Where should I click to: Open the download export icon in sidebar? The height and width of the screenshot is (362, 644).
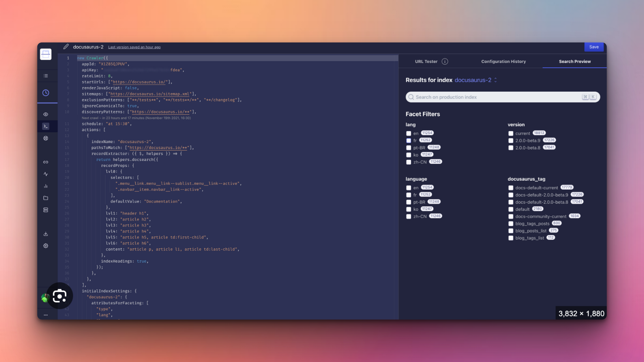(x=46, y=234)
